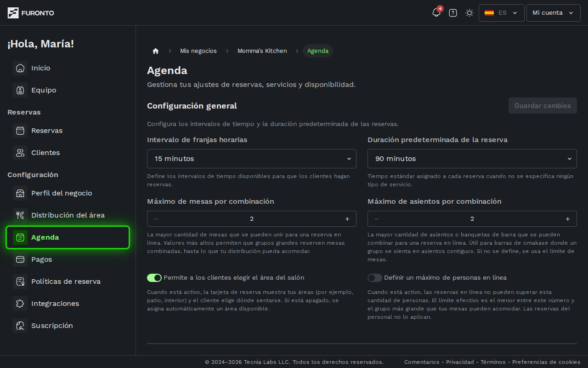
Task: Open Distribución del área settings
Action: click(x=68, y=215)
